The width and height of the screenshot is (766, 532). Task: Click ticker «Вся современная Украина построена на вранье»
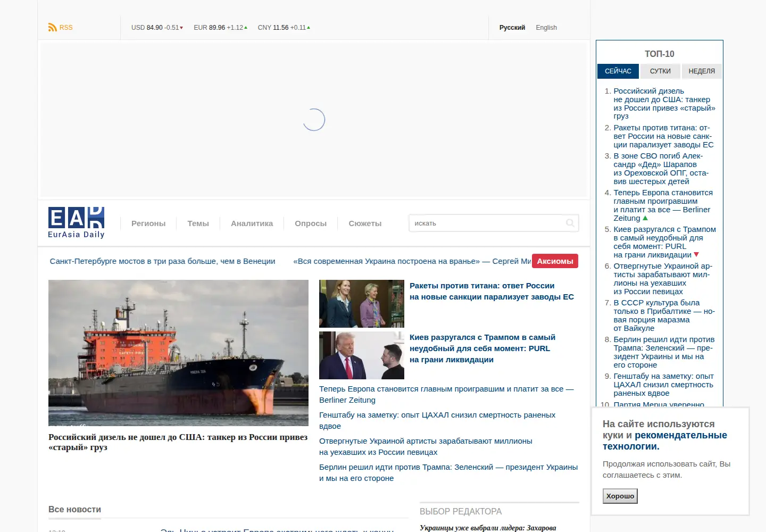coord(412,261)
